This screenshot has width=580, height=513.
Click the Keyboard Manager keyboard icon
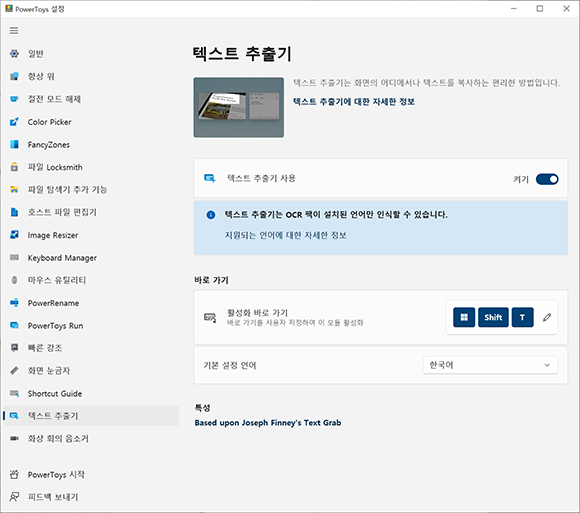pos(14,257)
